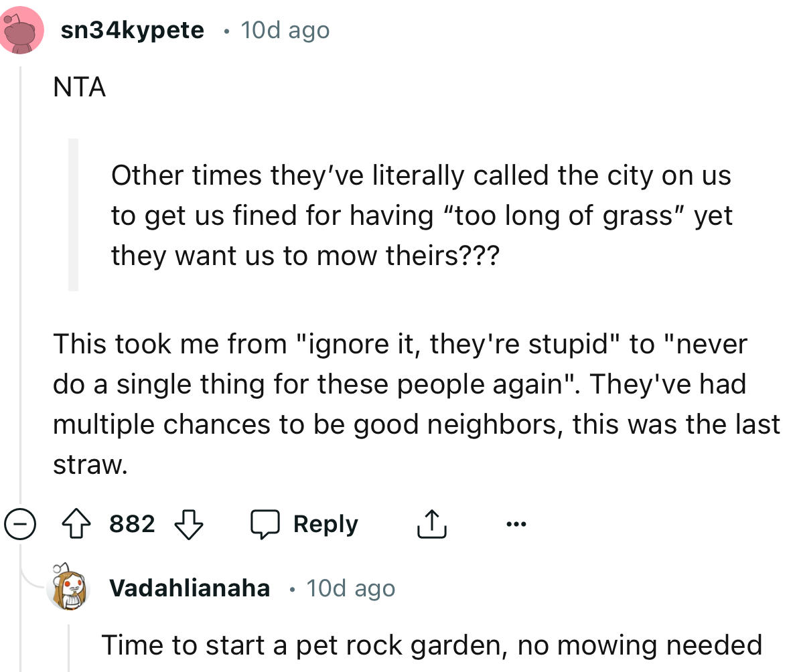Click Vadahlianaha's avatar
Viewport: 793px width, 672px height.
pos(68,588)
